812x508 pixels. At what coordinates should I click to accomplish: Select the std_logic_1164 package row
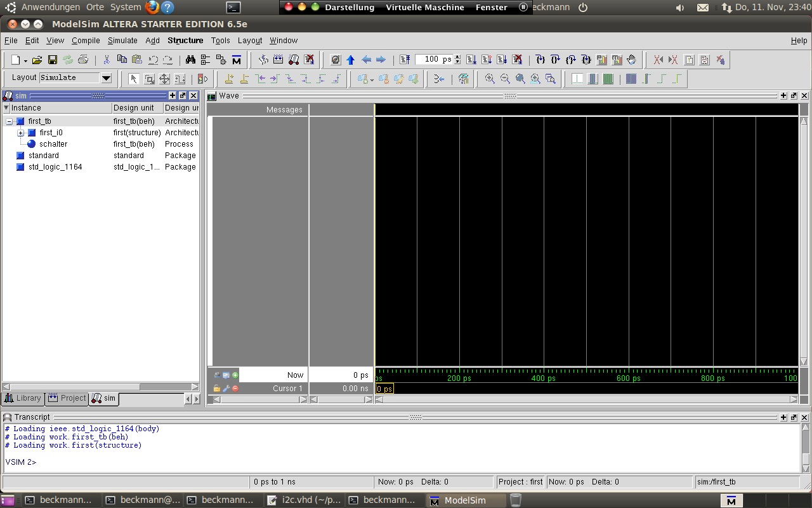click(101, 167)
